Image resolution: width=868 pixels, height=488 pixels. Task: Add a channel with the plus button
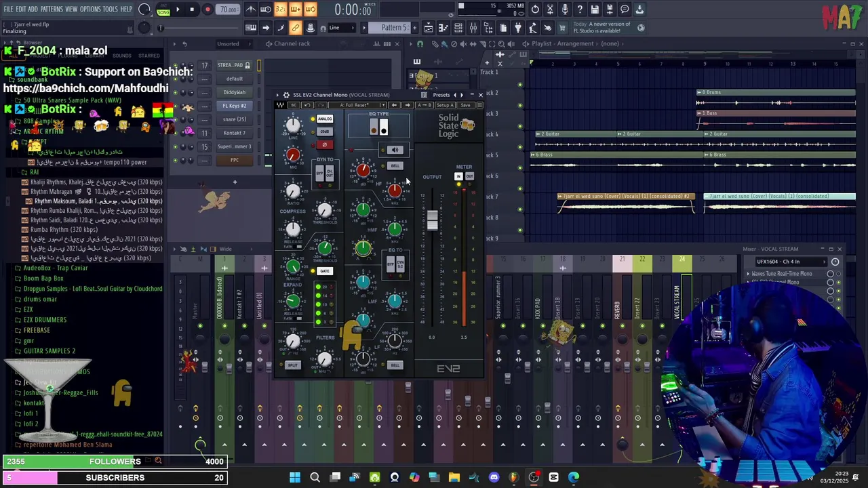tap(235, 182)
